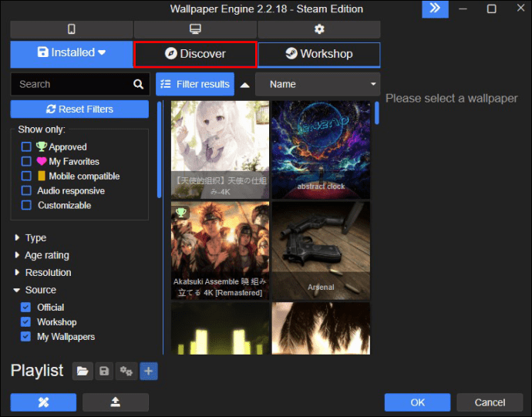The width and height of the screenshot is (532, 417).
Task: Click the mobile device icon tab
Action: [x=71, y=29]
